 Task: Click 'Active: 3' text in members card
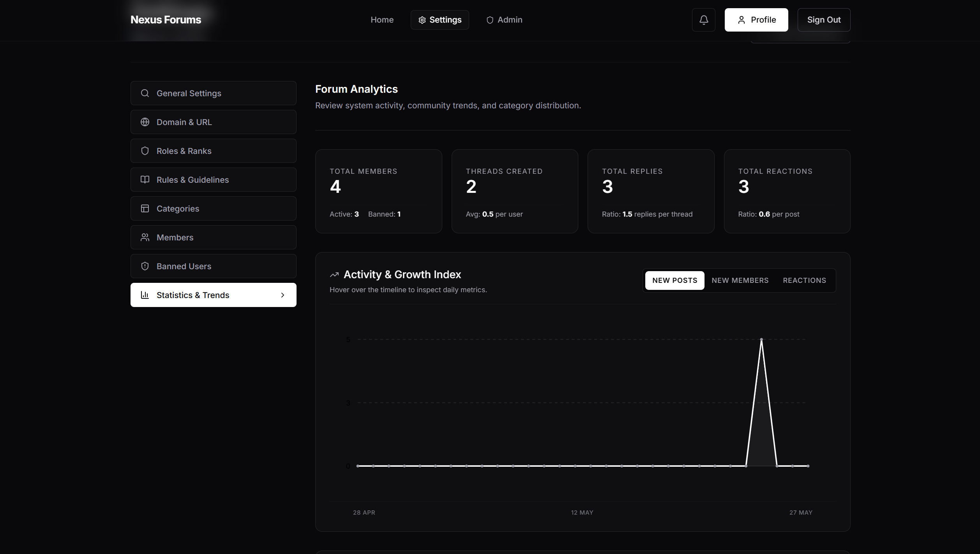(344, 214)
